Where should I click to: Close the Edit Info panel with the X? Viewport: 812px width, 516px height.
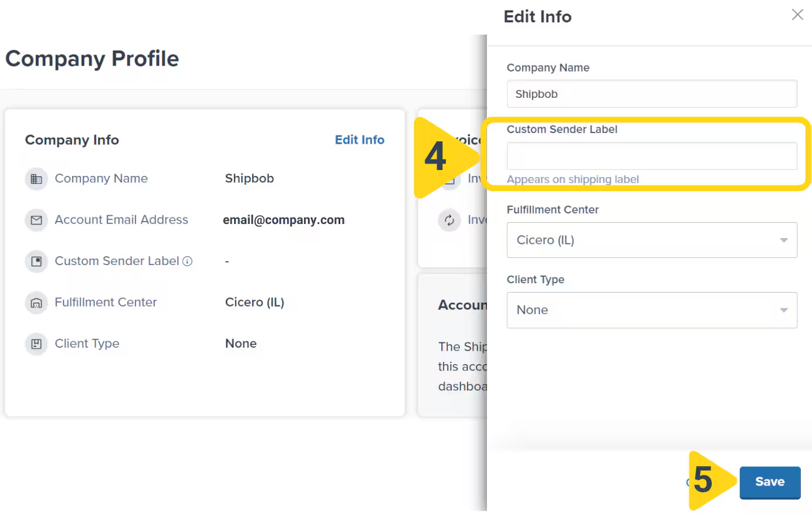[797, 14]
